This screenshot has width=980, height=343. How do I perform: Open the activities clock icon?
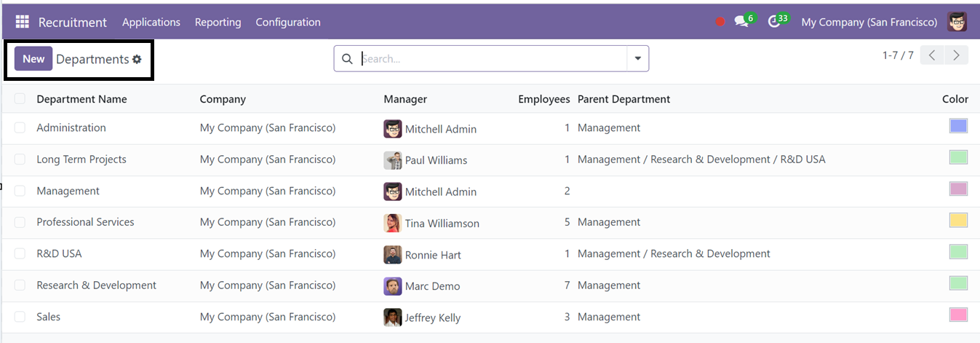[774, 22]
